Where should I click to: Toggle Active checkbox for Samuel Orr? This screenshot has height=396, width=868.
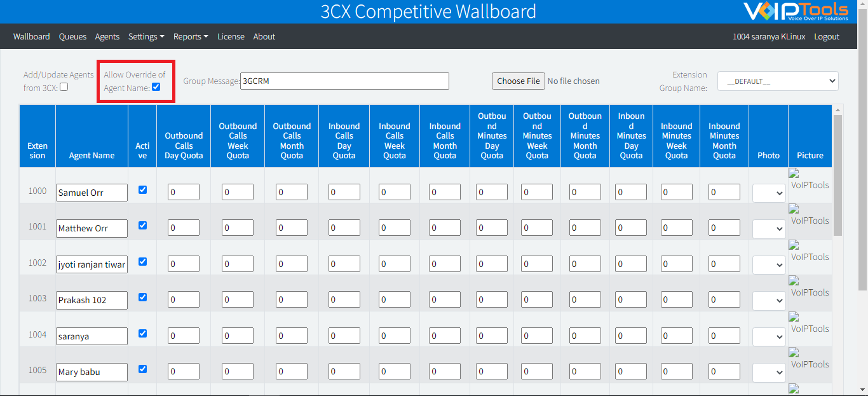click(x=142, y=189)
